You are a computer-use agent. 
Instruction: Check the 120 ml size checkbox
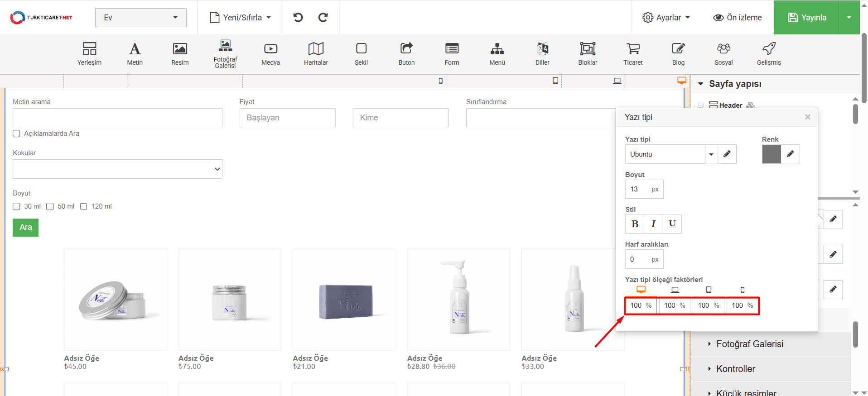click(84, 206)
